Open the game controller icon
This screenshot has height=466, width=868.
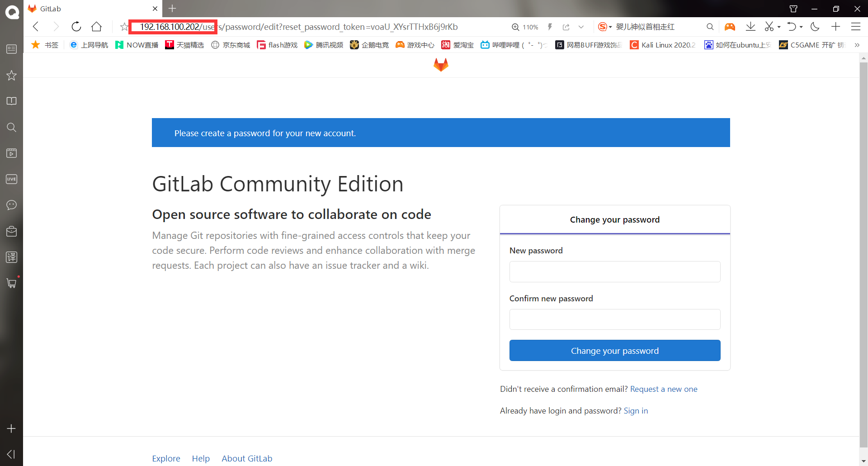730,27
